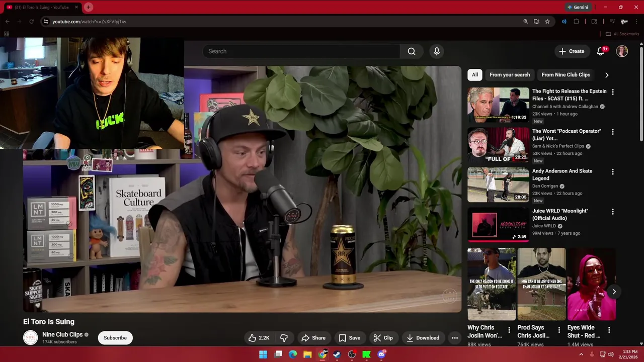
Task: Open Chrome three-dot menu
Action: [635, 22]
